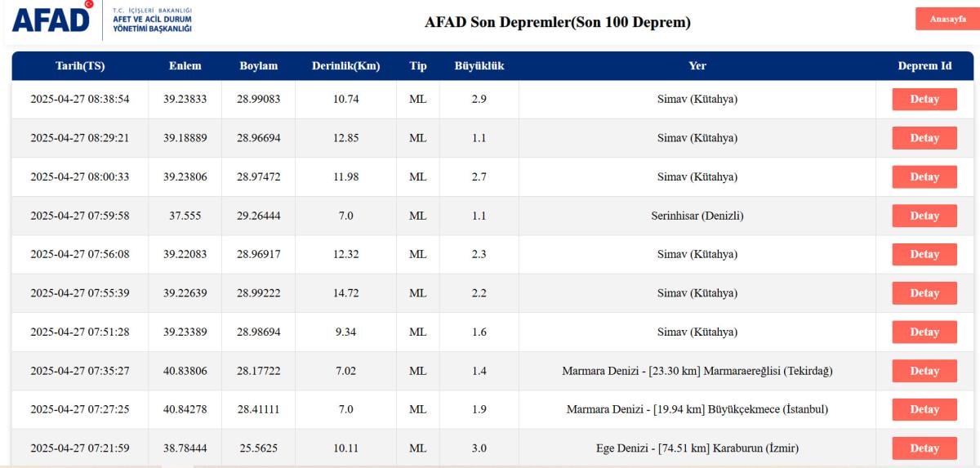Open Detay for 08:38:54 Simav earthquake

click(924, 100)
